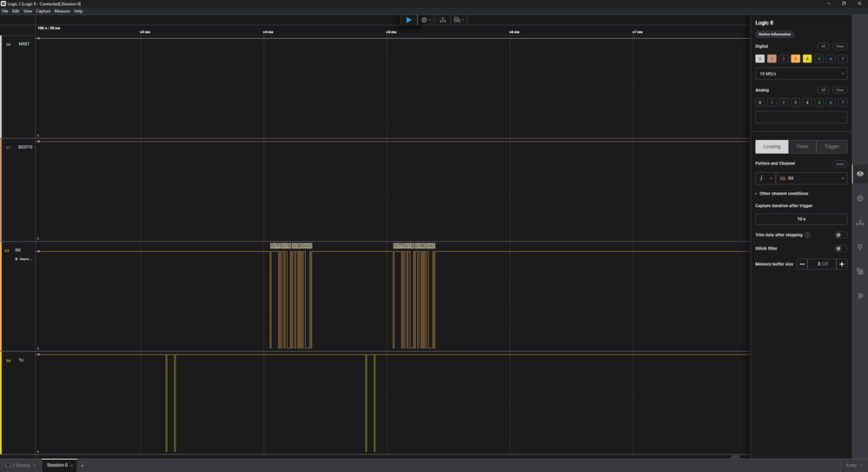Click the measurement tool icon in top toolbar
This screenshot has height=472, width=868.
[442, 20]
